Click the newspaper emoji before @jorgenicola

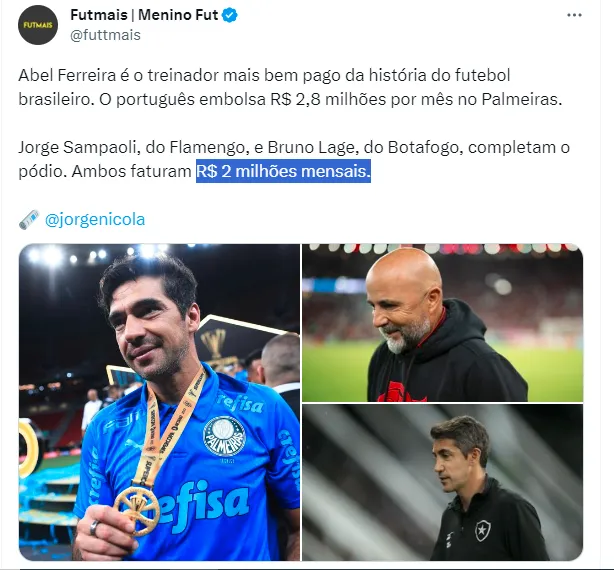click(29, 220)
